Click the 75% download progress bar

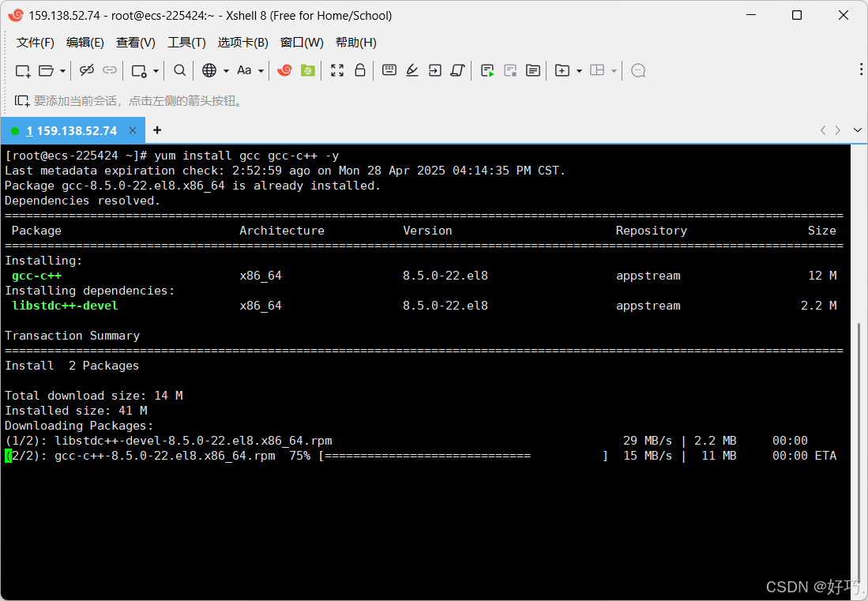[x=464, y=456]
